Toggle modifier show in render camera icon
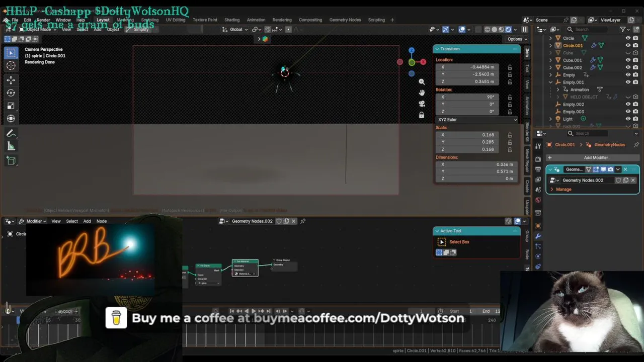Viewport: 644px width, 362px height. (611, 169)
